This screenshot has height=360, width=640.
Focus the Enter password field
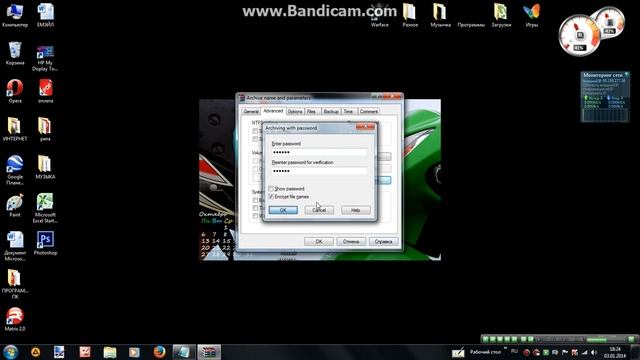[319, 152]
